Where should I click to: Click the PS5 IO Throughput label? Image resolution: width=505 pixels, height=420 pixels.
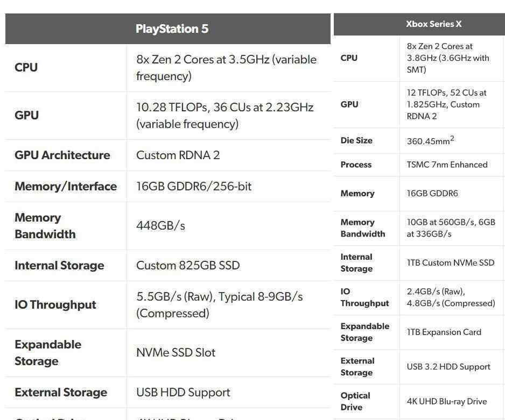[55, 304]
